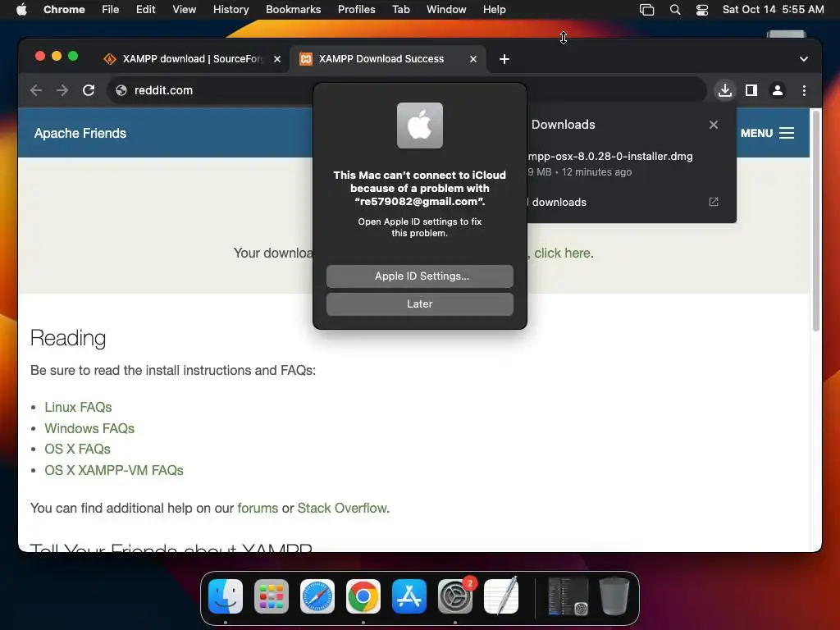The height and width of the screenshot is (630, 840).
Task: Open the Edit menu
Action: coord(146,9)
